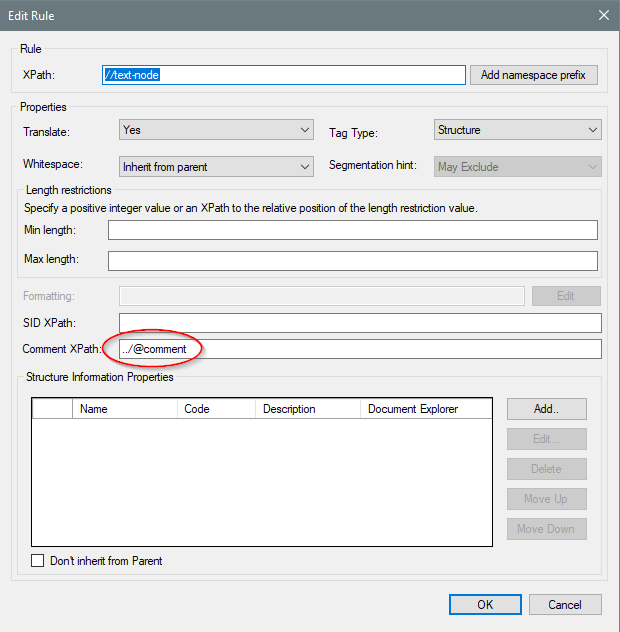The height and width of the screenshot is (632, 620).
Task: Click Add.. to add structure property
Action: 547,409
